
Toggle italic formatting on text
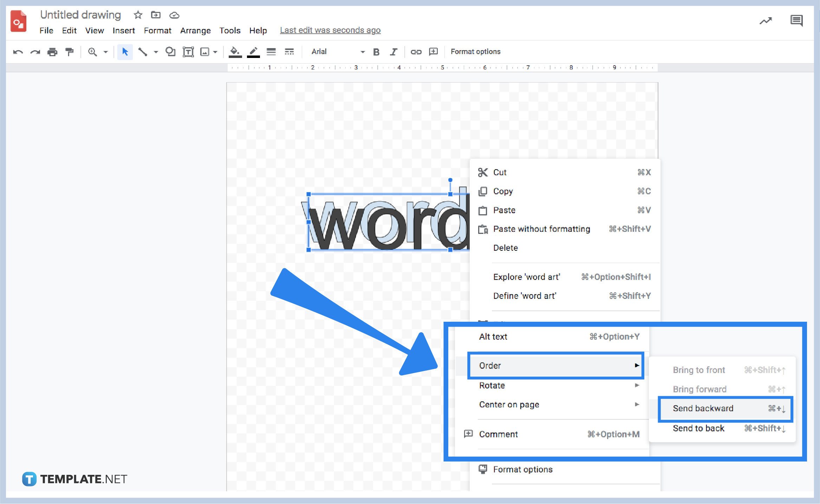(392, 52)
